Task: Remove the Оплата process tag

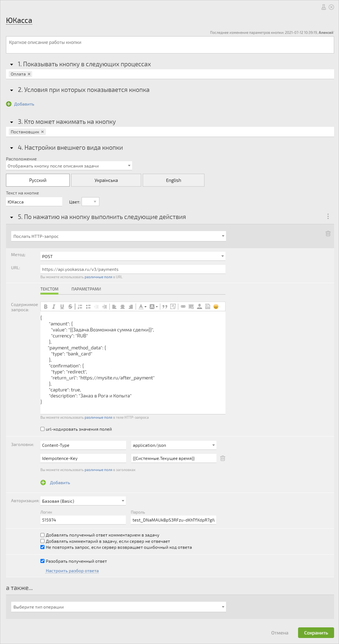Action: click(x=29, y=74)
